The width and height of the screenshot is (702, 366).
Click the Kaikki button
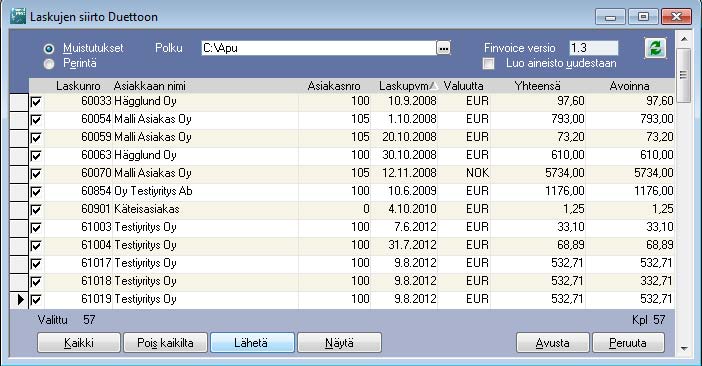79,343
